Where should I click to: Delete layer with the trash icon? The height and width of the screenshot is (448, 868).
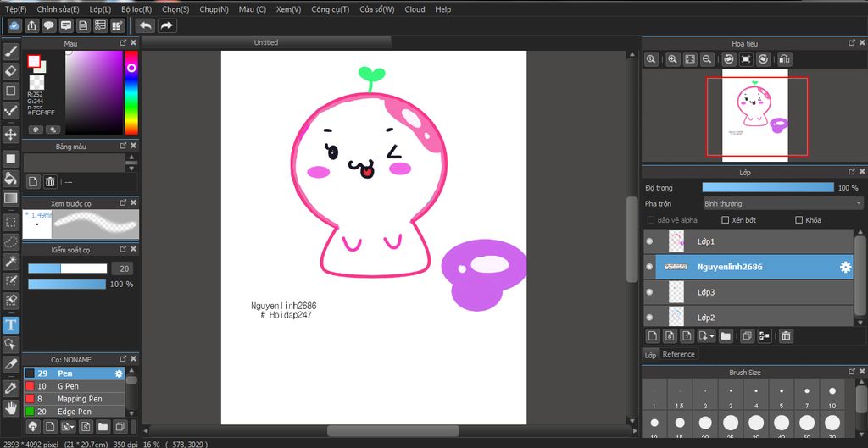click(786, 335)
